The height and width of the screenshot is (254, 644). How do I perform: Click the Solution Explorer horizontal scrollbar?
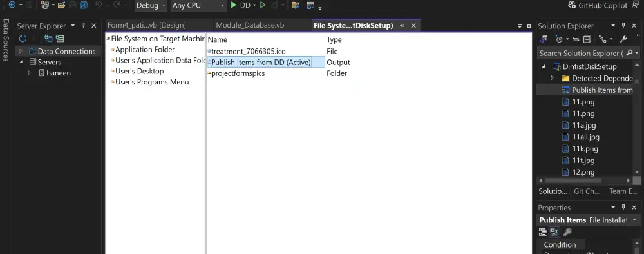tap(573, 181)
